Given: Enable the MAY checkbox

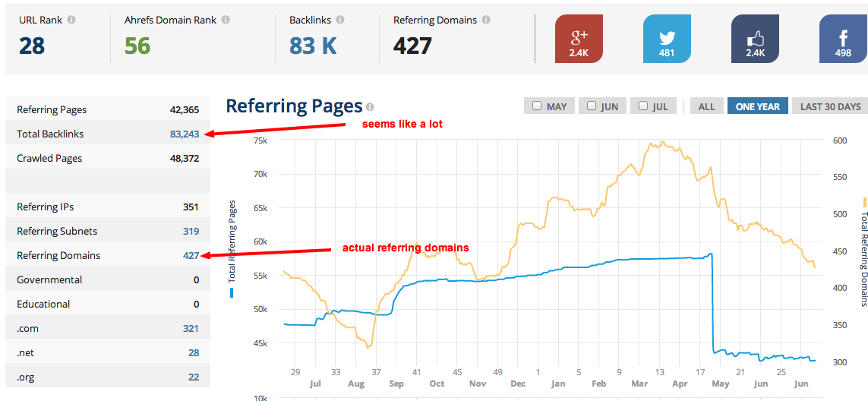Looking at the screenshot, I should coord(538,106).
